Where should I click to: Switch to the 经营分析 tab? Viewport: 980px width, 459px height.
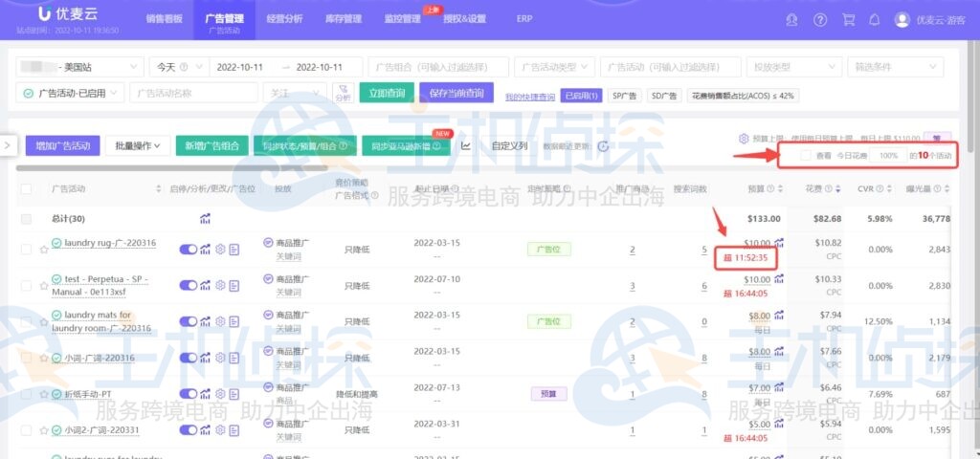coord(284,19)
